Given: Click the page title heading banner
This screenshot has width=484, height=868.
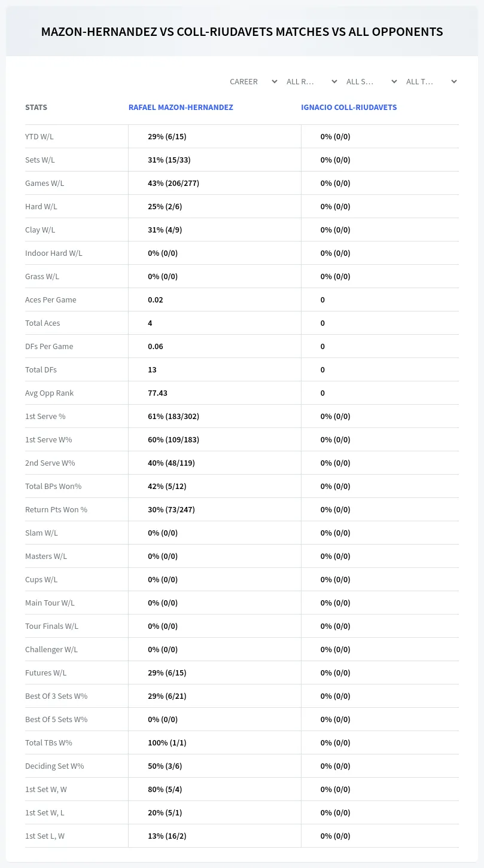Looking at the screenshot, I should pos(242,32).
